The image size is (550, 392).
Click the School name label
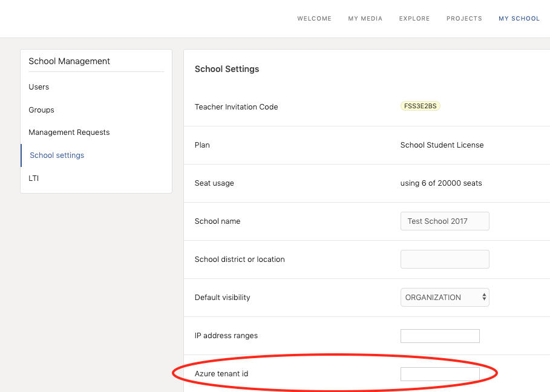coord(217,221)
